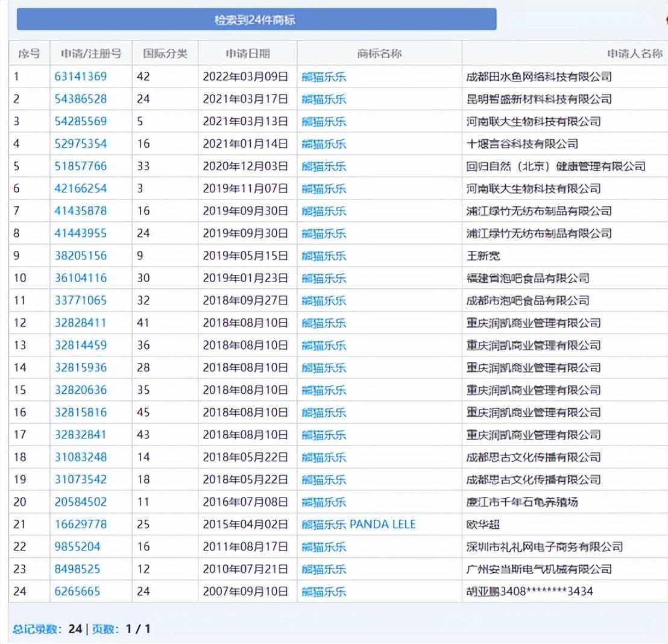
Task: Open trademark name link in row 1
Action: tap(324, 77)
